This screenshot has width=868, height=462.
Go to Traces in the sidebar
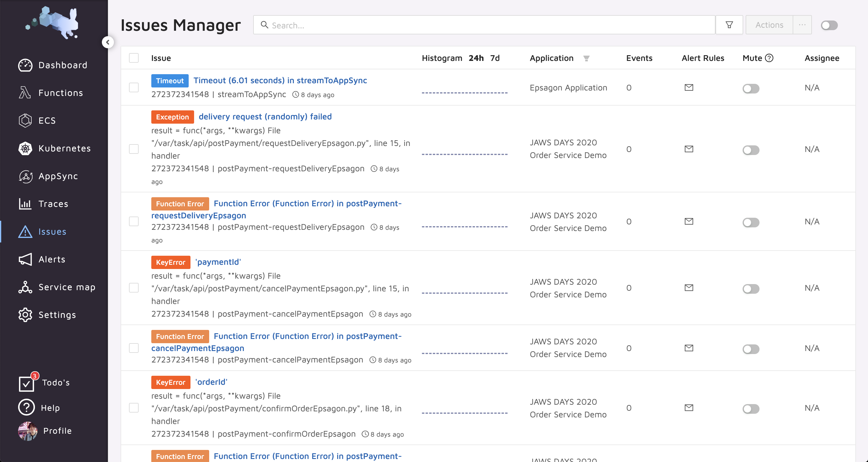pos(53,204)
